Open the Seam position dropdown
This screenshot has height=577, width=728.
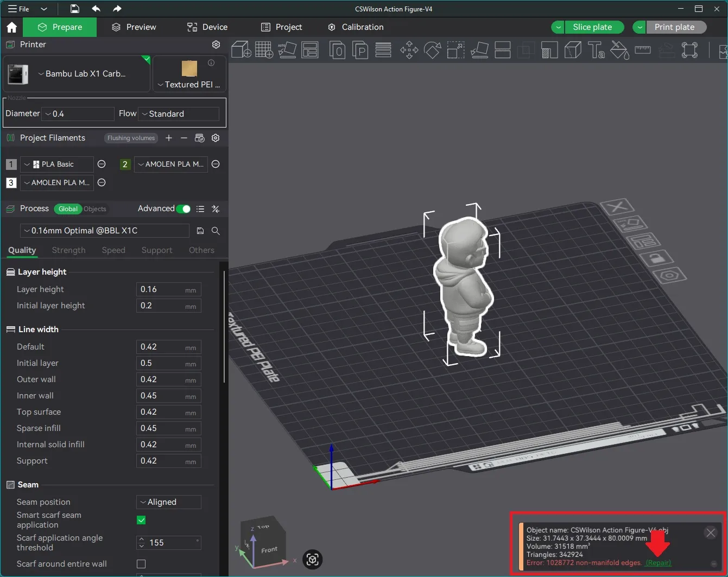click(168, 502)
